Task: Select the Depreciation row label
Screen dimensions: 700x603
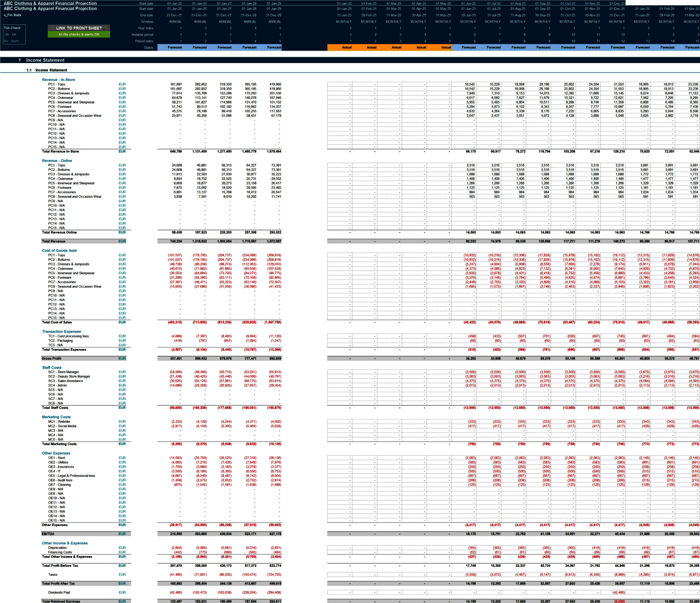Action: pyautogui.click(x=58, y=548)
